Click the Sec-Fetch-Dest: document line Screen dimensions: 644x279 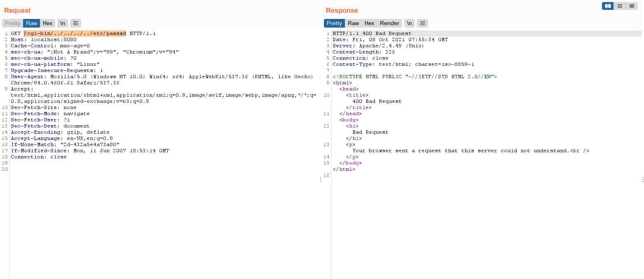click(50, 126)
